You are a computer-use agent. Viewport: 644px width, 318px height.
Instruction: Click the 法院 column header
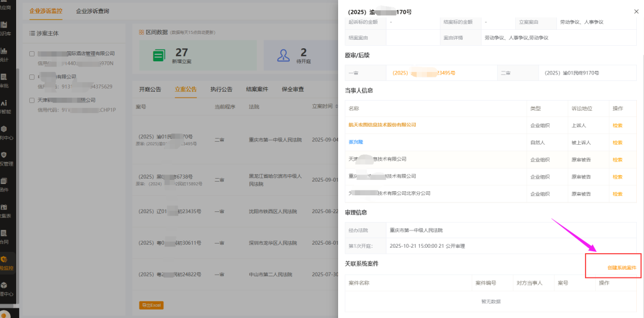click(x=254, y=107)
